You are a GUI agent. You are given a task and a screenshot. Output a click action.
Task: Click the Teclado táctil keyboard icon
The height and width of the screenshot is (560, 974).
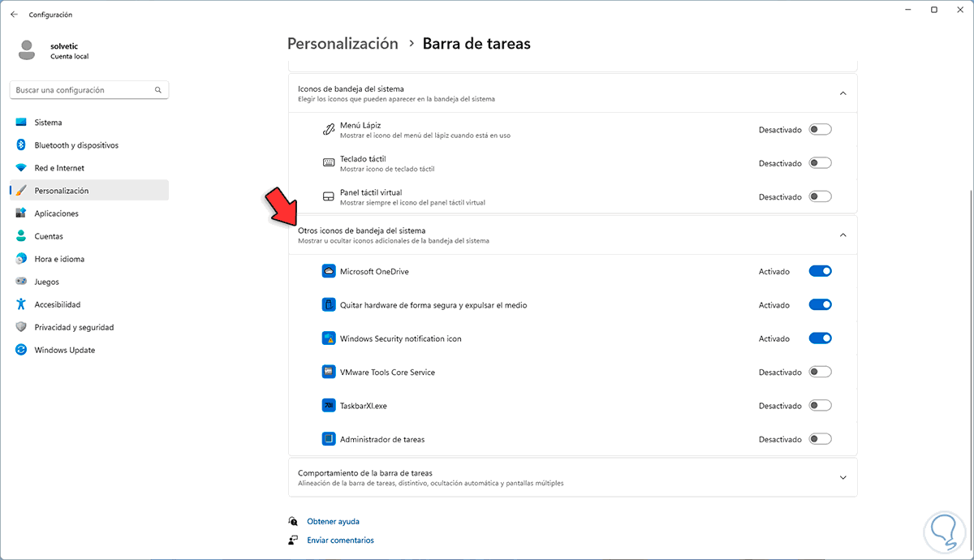point(329,163)
